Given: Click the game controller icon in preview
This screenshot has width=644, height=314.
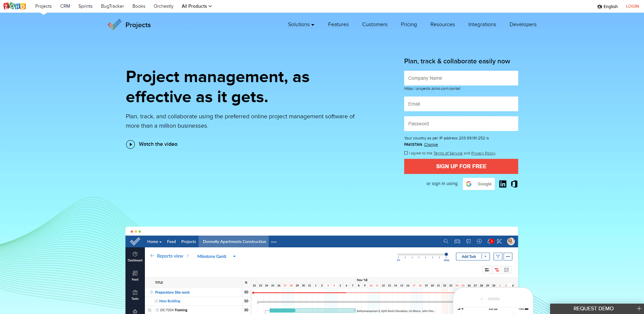Looking at the screenshot, I should coord(457,241).
